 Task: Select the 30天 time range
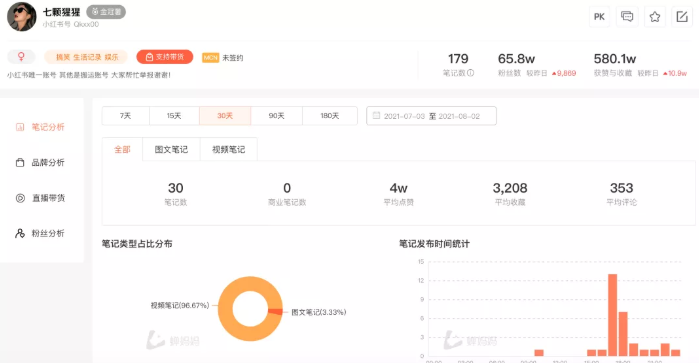(225, 116)
